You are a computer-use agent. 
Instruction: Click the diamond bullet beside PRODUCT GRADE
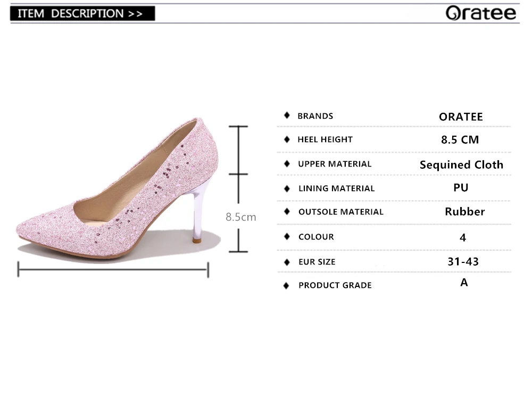click(286, 285)
